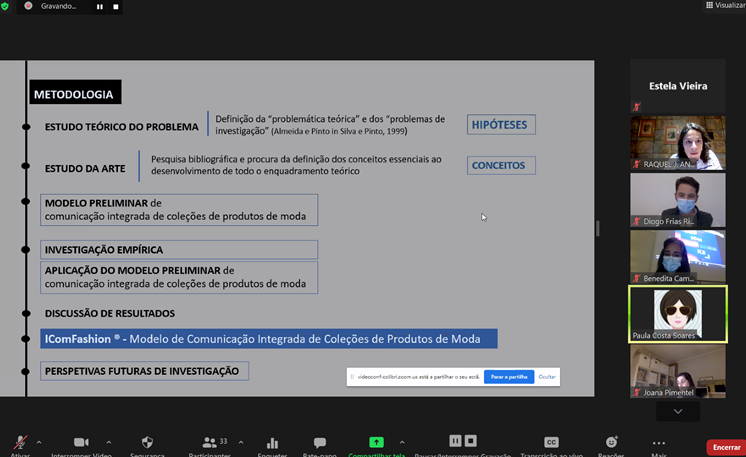Image resolution: width=746 pixels, height=457 pixels.
Task: Expand the screen share options arrow
Action: pos(402,441)
